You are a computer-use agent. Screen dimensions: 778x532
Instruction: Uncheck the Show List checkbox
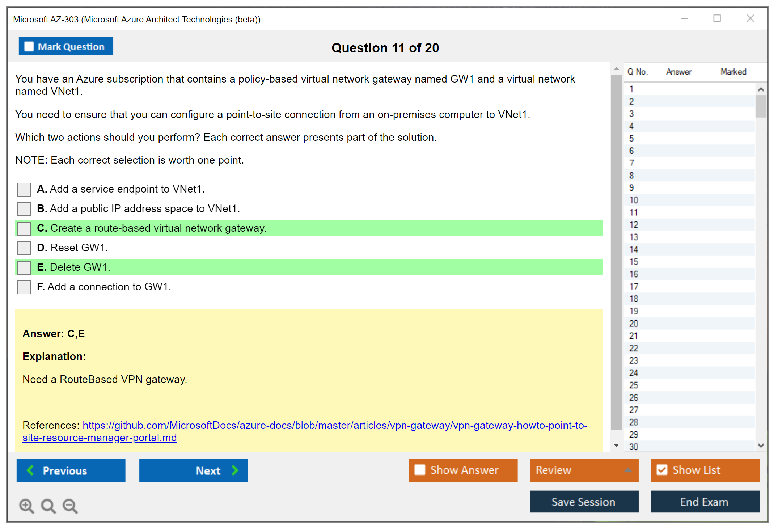pyautogui.click(x=662, y=470)
